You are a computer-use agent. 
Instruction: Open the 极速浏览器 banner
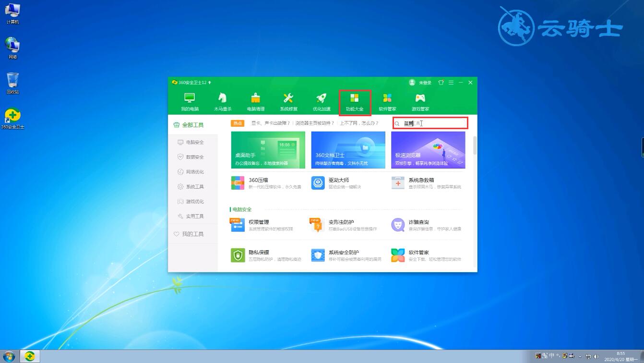428,150
